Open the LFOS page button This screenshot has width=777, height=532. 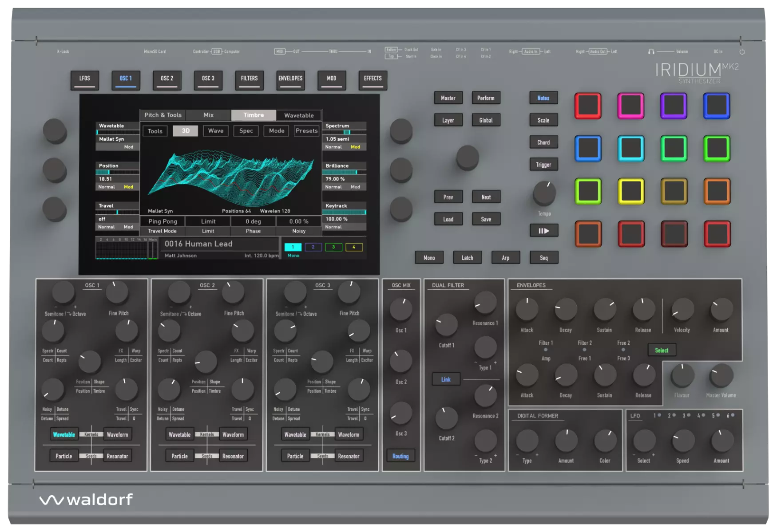pos(84,80)
